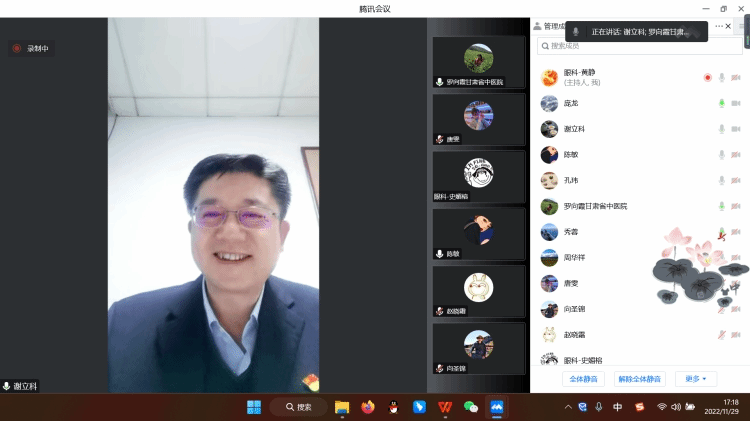Click 孔玮's avatar in member list
The image size is (750, 421).
coord(549,180)
